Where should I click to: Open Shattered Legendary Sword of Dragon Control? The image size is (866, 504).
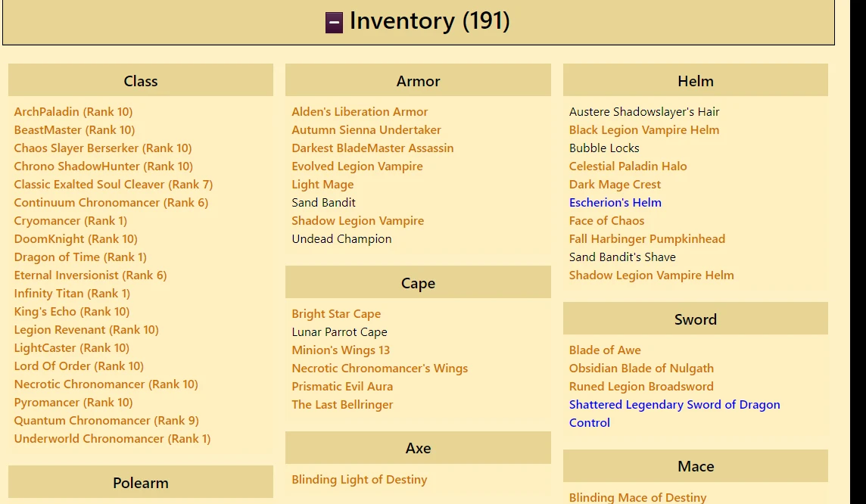click(674, 404)
